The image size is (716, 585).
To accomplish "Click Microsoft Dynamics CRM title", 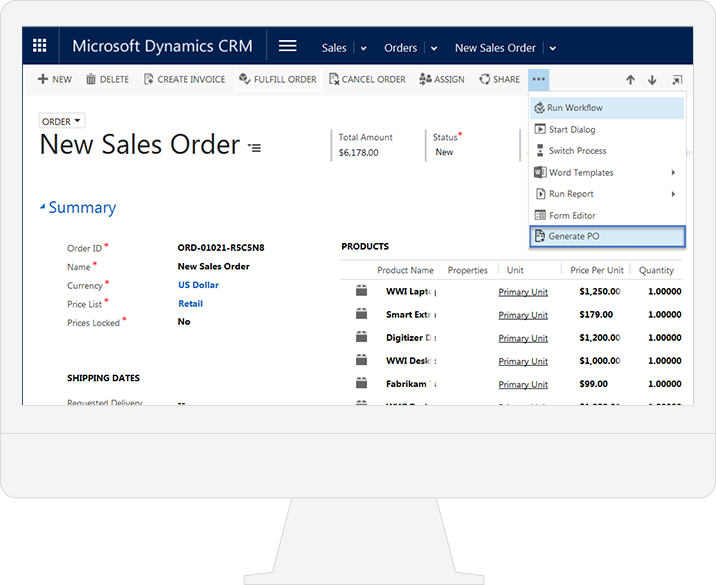I will [162, 46].
